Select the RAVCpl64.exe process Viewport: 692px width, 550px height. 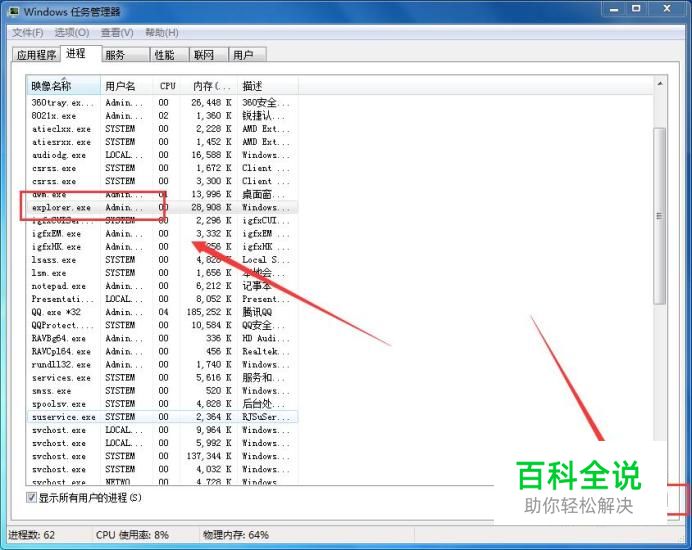pos(162,351)
